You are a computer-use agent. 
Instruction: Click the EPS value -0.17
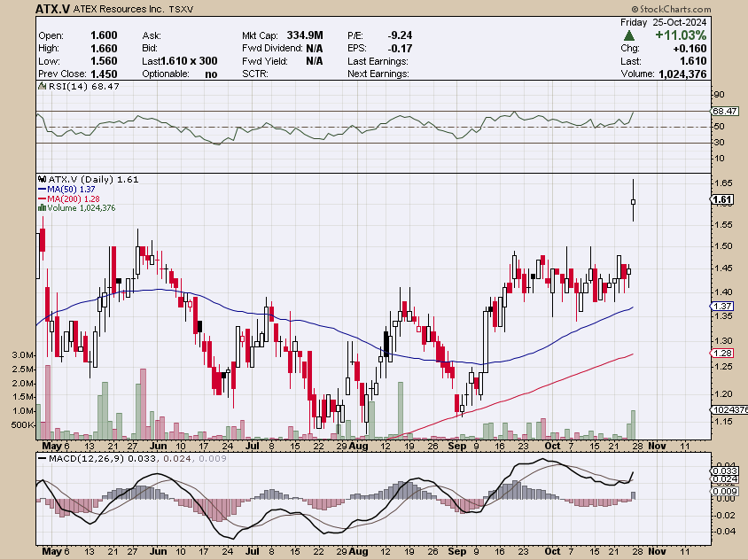pos(400,48)
